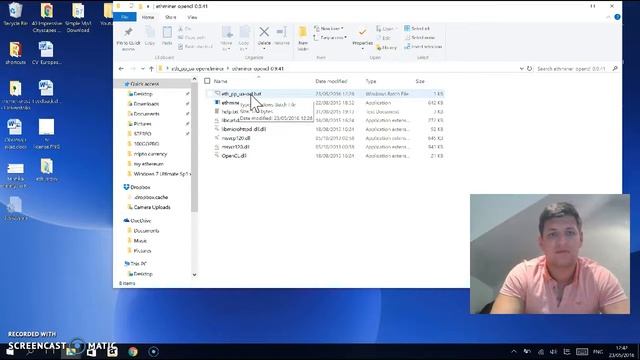Select the libmicrohttpd-dll.dll file

point(244,129)
